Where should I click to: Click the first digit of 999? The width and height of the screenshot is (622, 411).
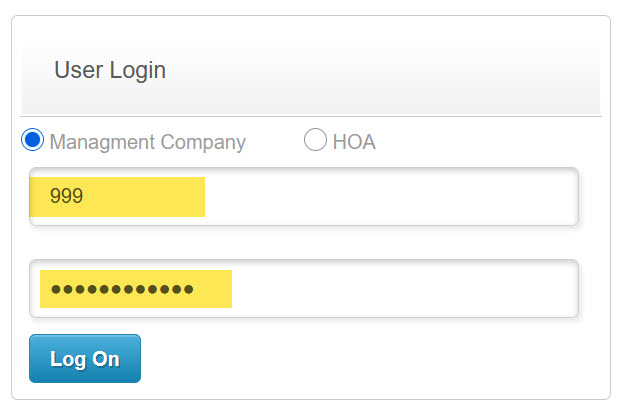point(55,197)
